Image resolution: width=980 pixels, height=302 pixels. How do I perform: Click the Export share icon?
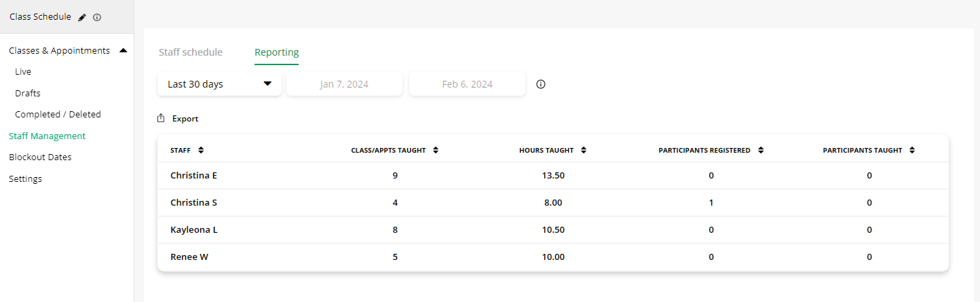(x=161, y=118)
